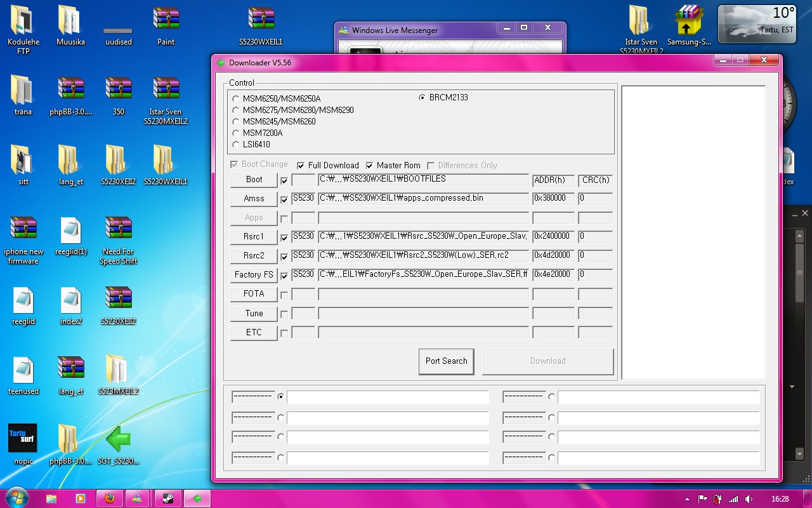The height and width of the screenshot is (508, 812).
Task: Show hidden tray icons arrow
Action: pos(688,499)
